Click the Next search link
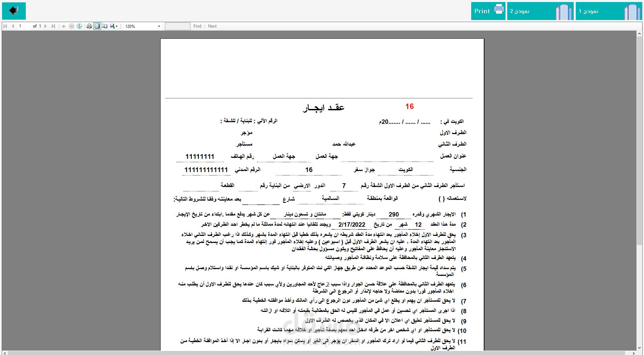This screenshot has width=644, height=355. click(212, 26)
